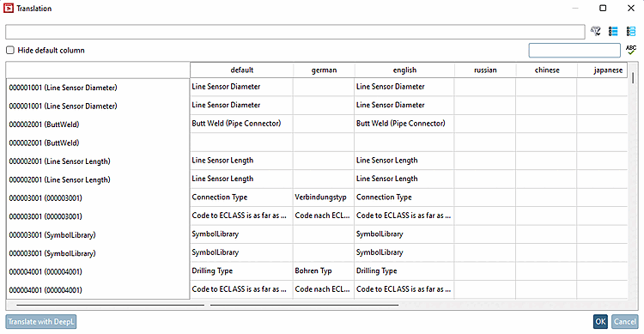Click the wide filter text field at top

pos(295,32)
